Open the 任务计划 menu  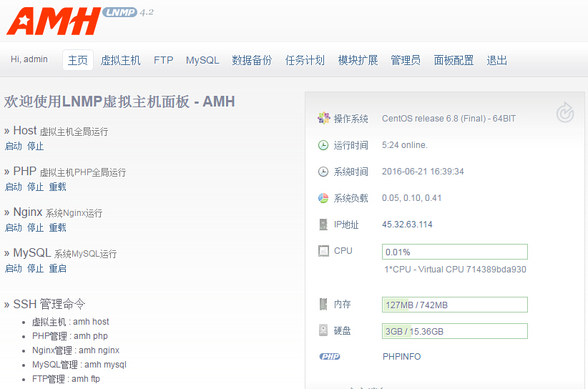305,60
